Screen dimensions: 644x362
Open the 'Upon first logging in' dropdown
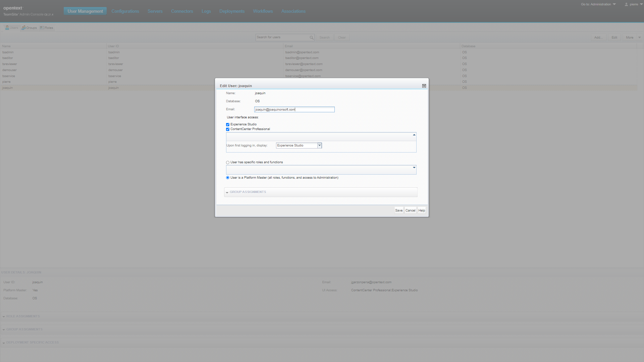click(x=319, y=145)
